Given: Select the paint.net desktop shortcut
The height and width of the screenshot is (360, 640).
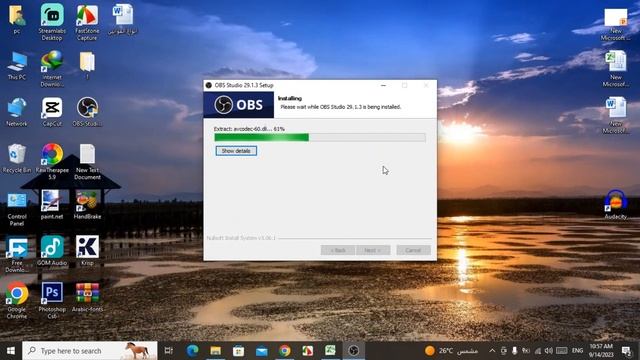Looking at the screenshot, I should pos(52,205).
